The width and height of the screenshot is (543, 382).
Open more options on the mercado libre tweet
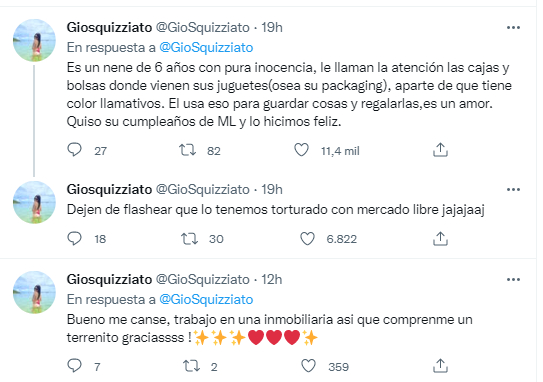pos(513,189)
